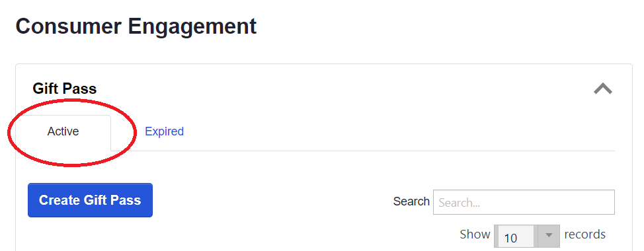Click the Show label beside dropdown
644x251 pixels.
point(475,234)
